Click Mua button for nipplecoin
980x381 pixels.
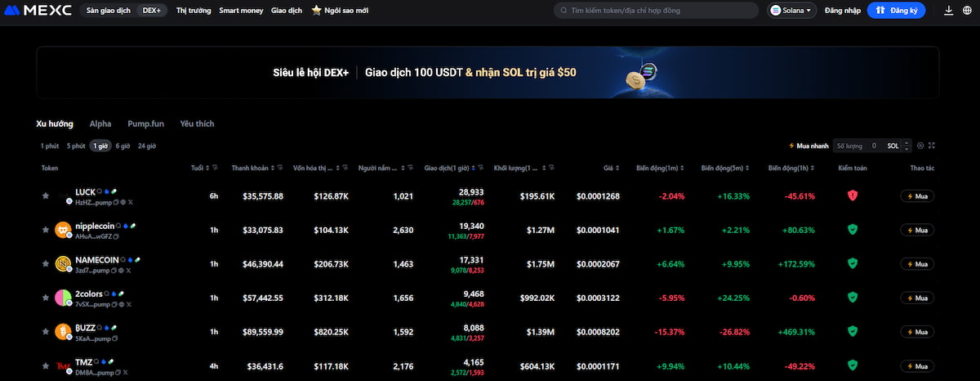[917, 231]
